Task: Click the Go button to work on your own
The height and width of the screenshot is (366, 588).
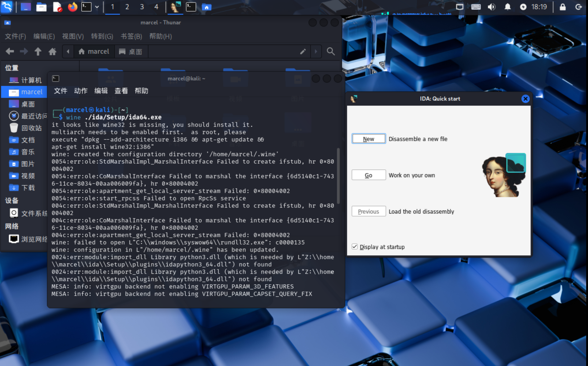Action: (368, 175)
